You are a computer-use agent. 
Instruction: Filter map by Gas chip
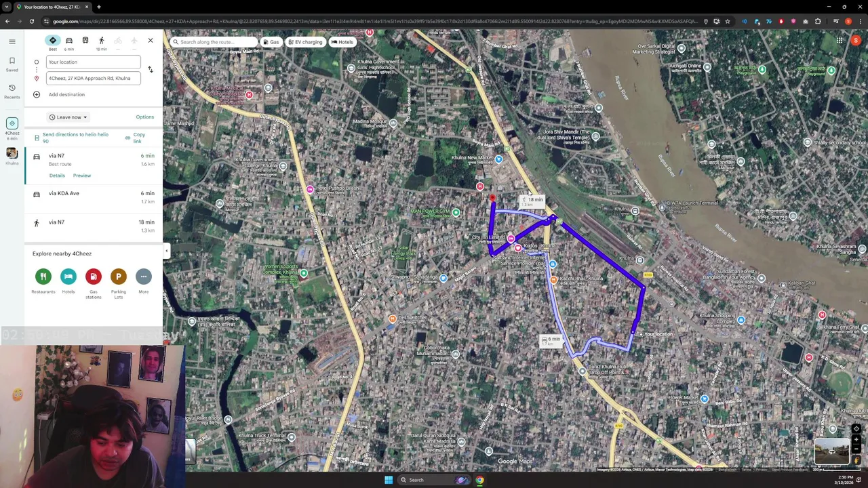[271, 42]
